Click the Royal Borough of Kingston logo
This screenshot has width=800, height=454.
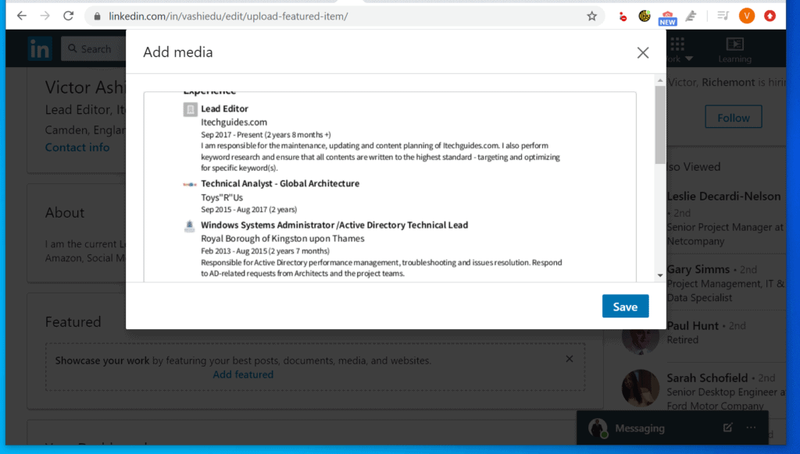click(189, 226)
